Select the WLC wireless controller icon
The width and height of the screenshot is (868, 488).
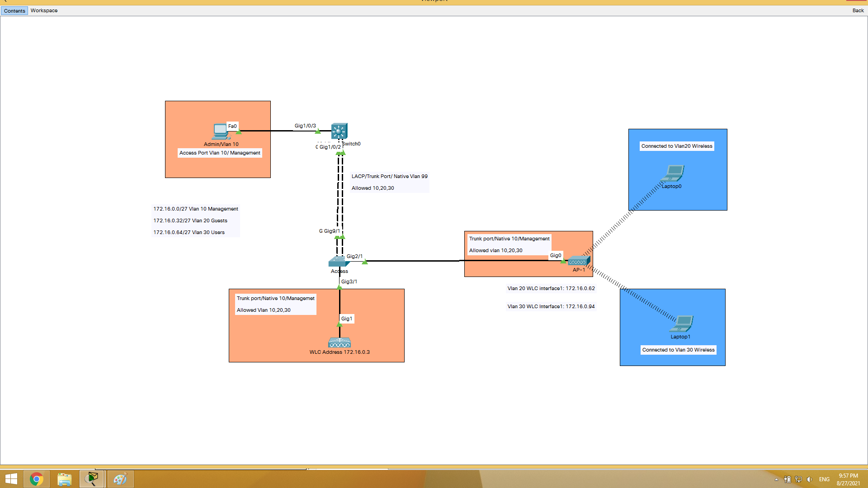coord(340,343)
